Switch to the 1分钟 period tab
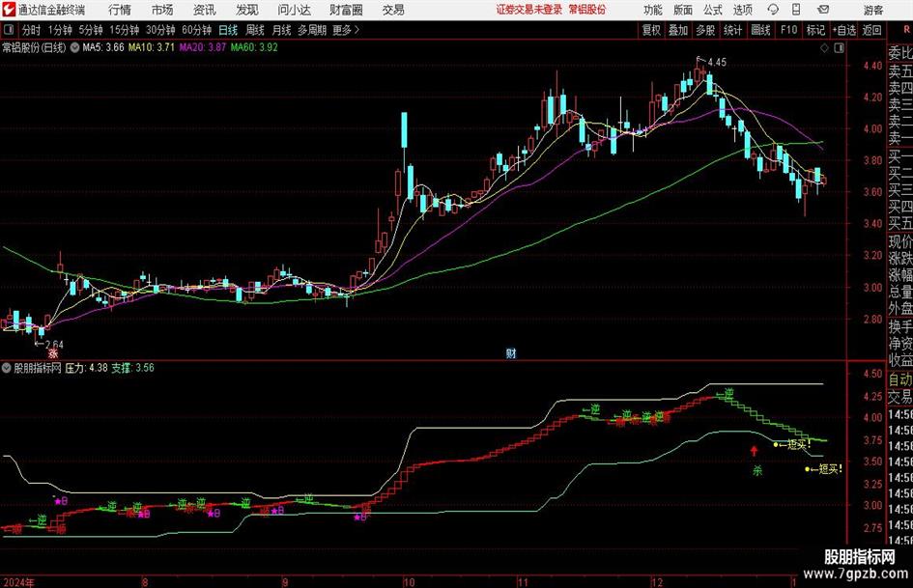 [x=60, y=30]
